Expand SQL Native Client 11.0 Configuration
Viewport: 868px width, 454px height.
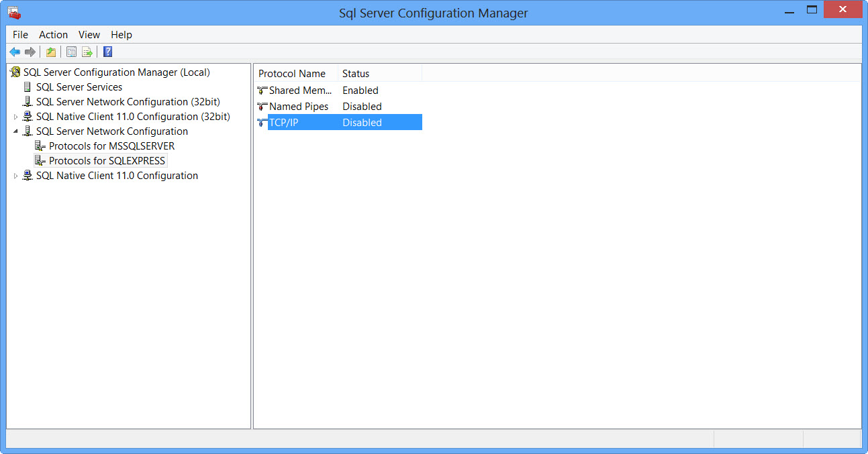click(15, 175)
